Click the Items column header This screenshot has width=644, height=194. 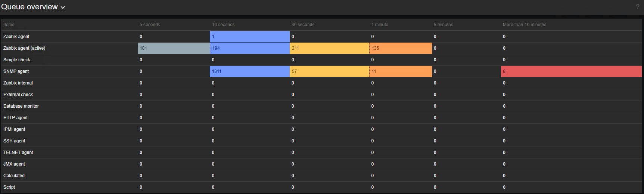tap(9, 25)
